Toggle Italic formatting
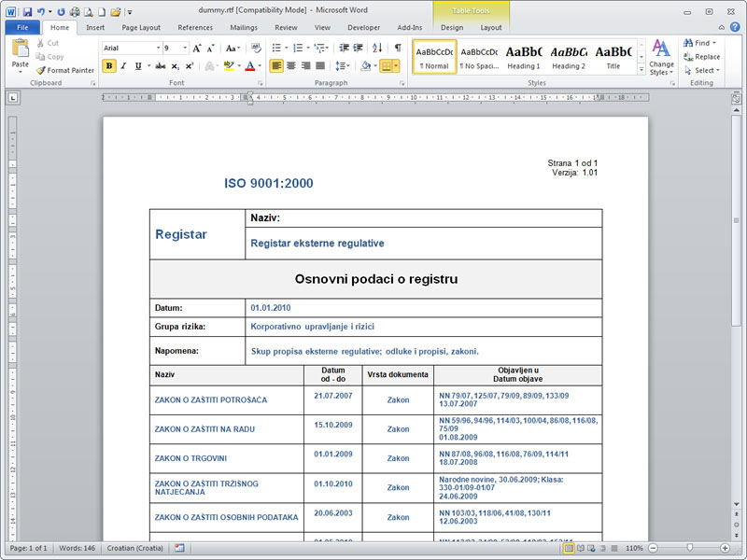 tap(123, 65)
